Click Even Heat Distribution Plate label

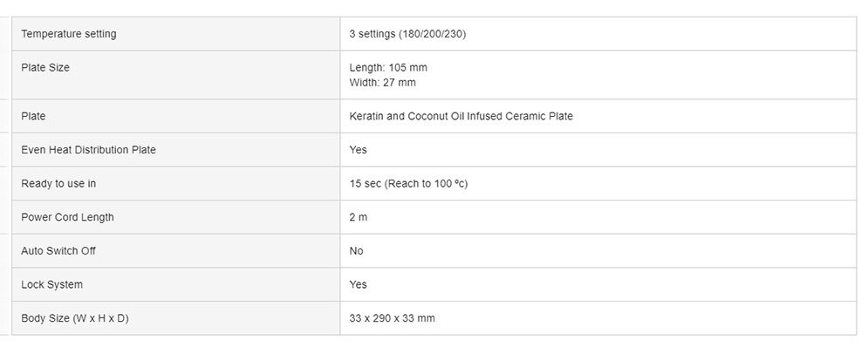coord(89,150)
